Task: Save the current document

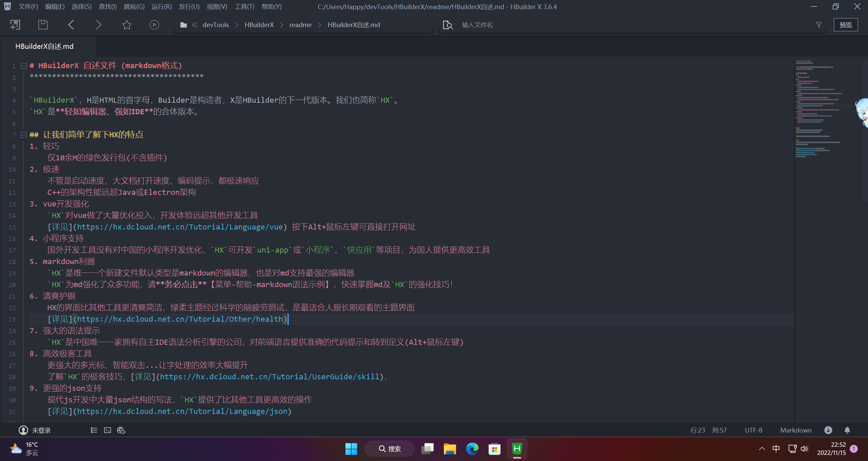Action: (43, 24)
